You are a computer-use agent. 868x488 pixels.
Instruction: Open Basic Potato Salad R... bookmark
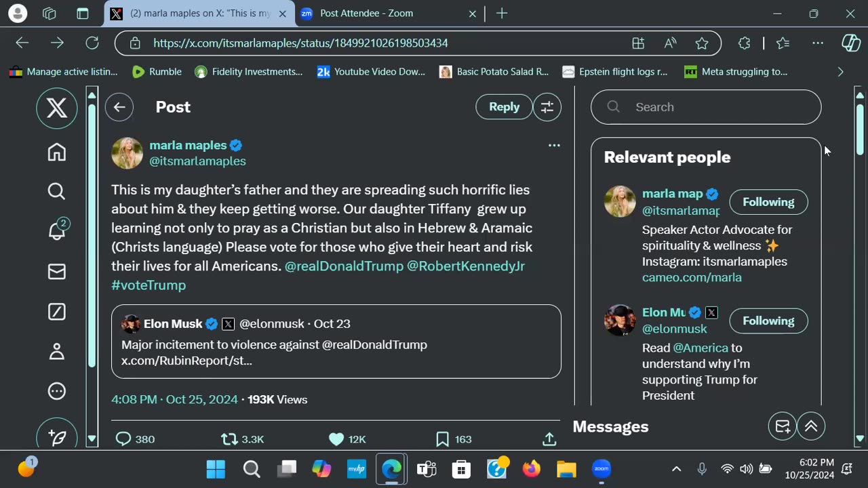[494, 72]
